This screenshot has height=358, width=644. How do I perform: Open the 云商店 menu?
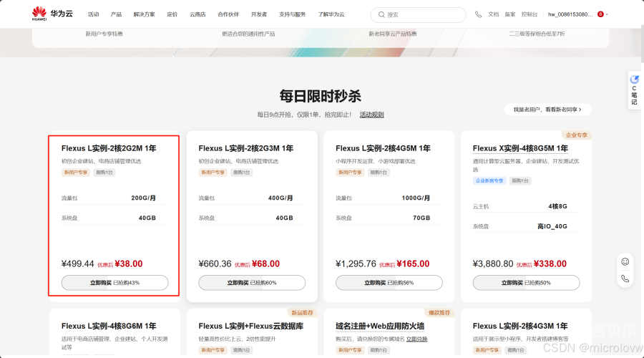click(197, 14)
